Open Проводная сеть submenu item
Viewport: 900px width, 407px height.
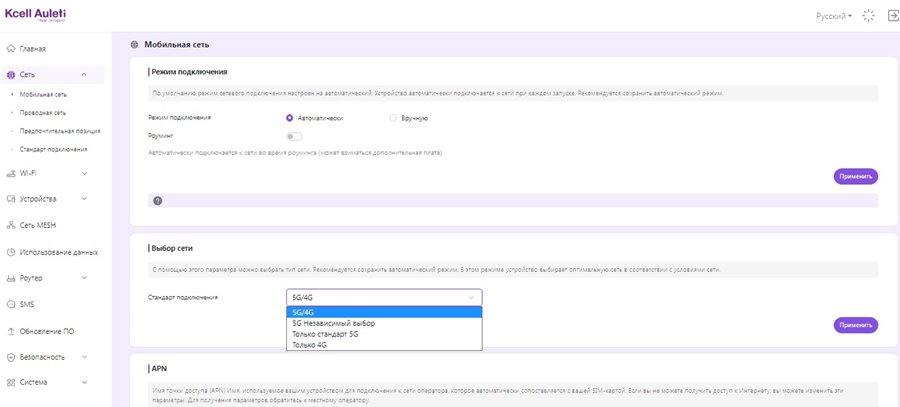click(43, 113)
